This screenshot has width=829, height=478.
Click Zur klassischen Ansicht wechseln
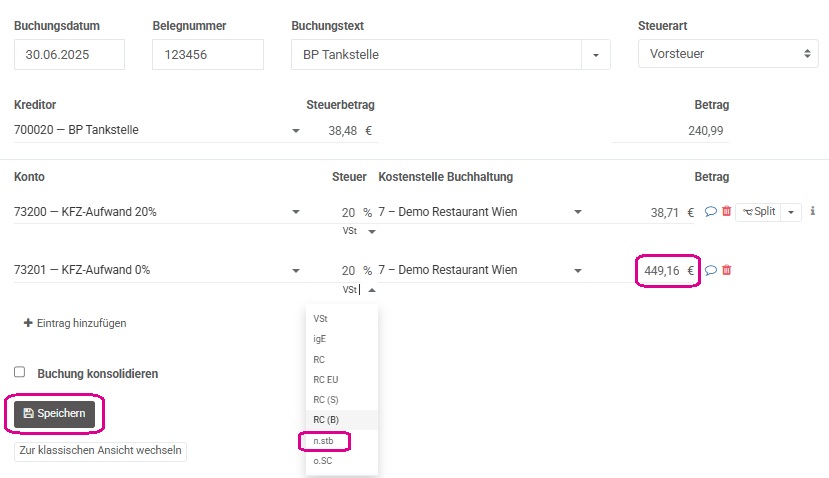100,451
